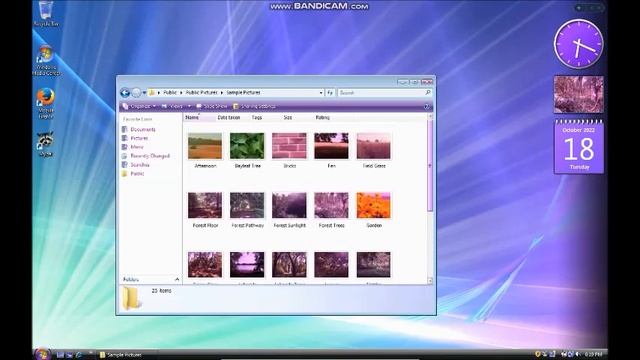Click the sidebar slideshow photo gadget
This screenshot has width=640, height=360.
click(578, 94)
